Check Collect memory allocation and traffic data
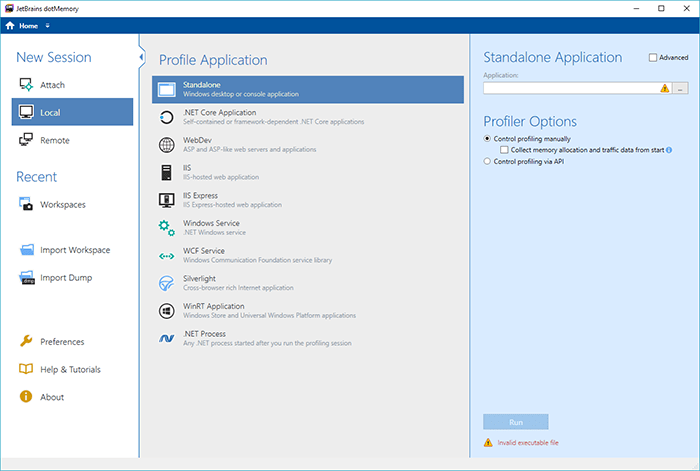 [504, 149]
